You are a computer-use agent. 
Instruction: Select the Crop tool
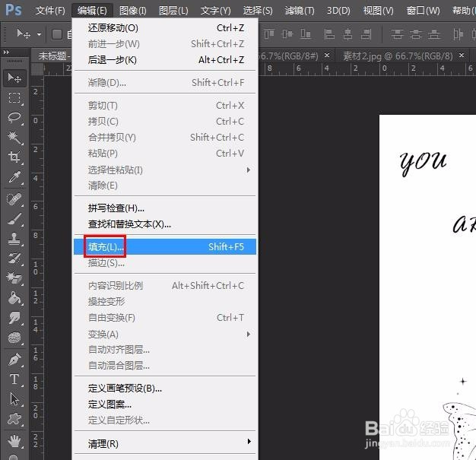pyautogui.click(x=14, y=157)
